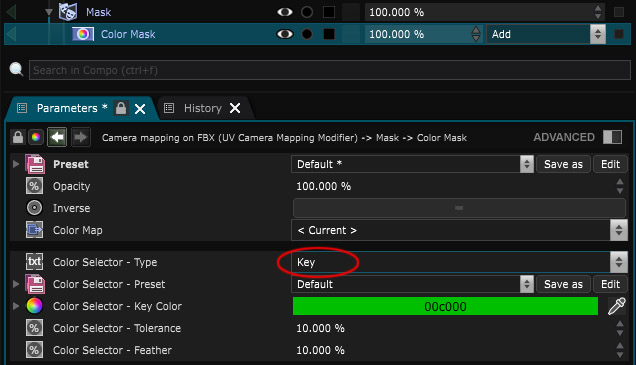
Task: Click the left arrow marker on Color Mask row
Action: pos(11,34)
